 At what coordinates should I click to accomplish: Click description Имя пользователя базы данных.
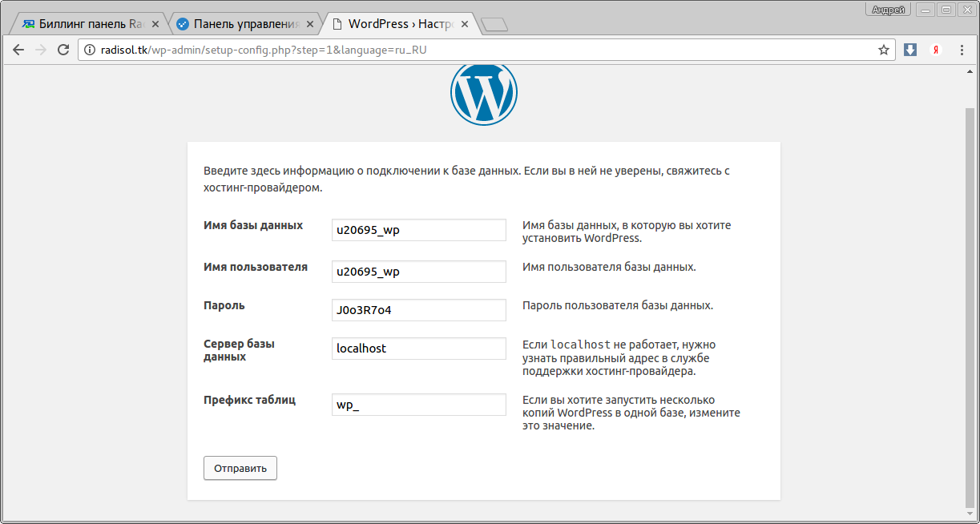coord(609,267)
